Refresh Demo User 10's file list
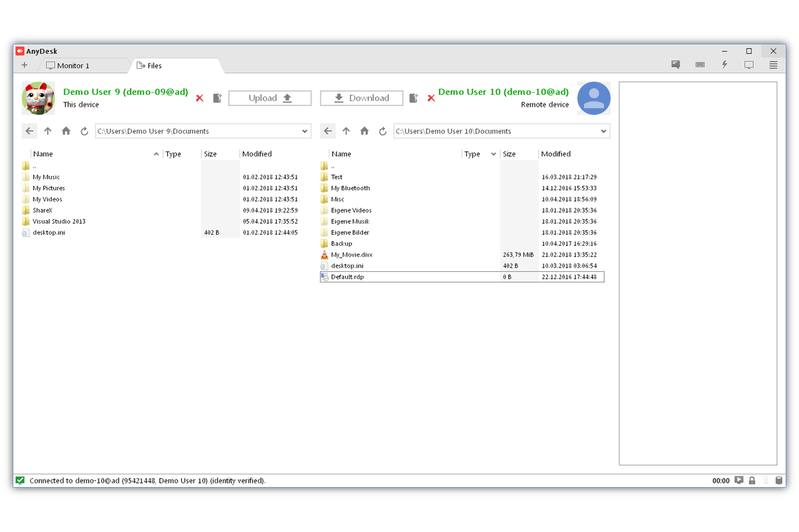Screen dimensions: 799x532 (x=383, y=131)
